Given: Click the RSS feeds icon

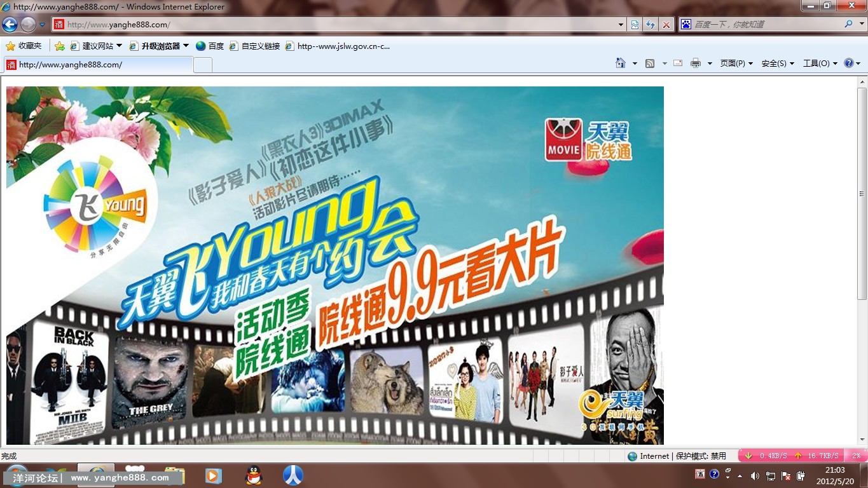Looking at the screenshot, I should click(650, 64).
